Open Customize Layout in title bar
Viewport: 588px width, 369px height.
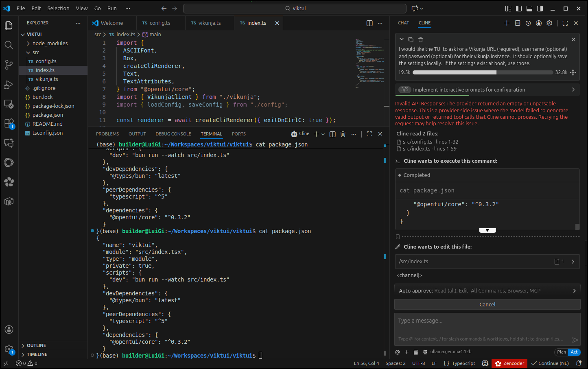(508, 8)
